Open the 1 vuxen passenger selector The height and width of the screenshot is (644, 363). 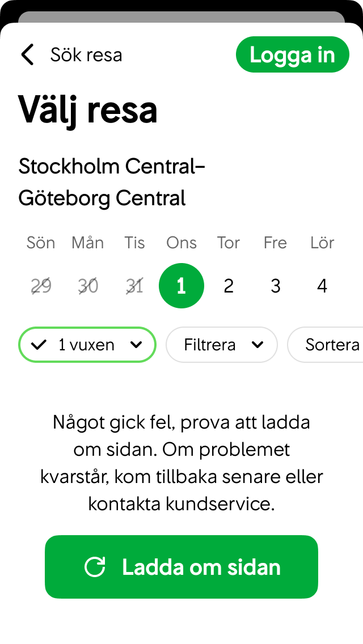point(87,345)
